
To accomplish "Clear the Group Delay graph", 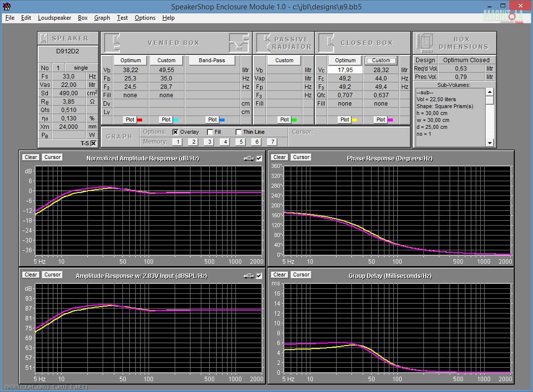I will coord(279,274).
